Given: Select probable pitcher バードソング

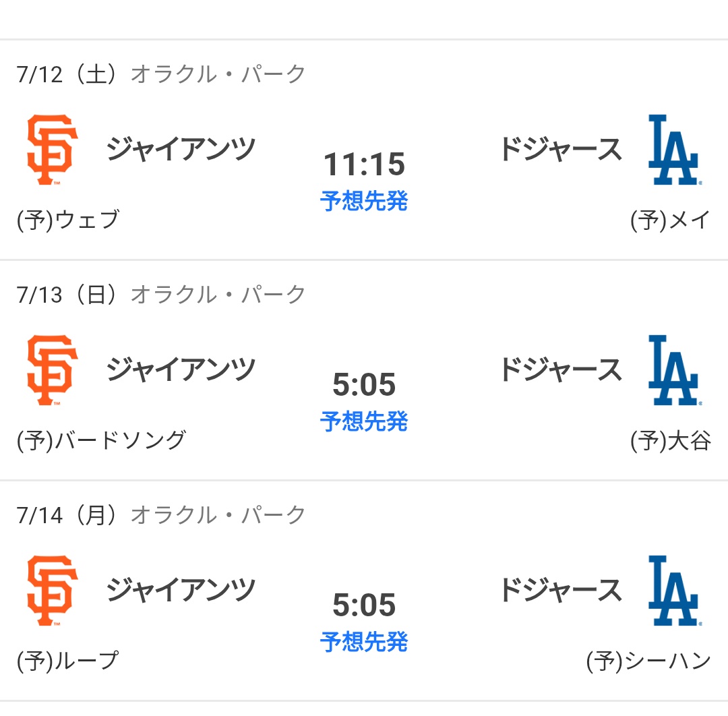Looking at the screenshot, I should pos(101,441).
